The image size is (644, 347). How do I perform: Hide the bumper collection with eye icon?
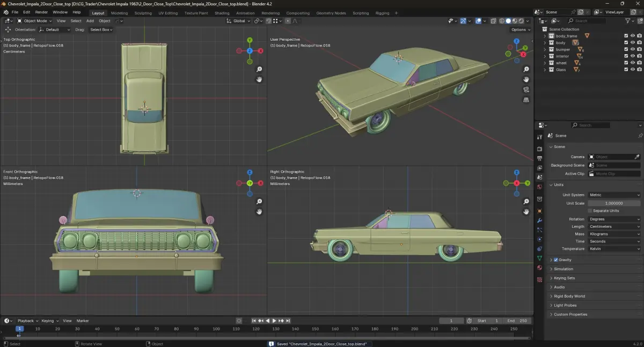coord(632,49)
